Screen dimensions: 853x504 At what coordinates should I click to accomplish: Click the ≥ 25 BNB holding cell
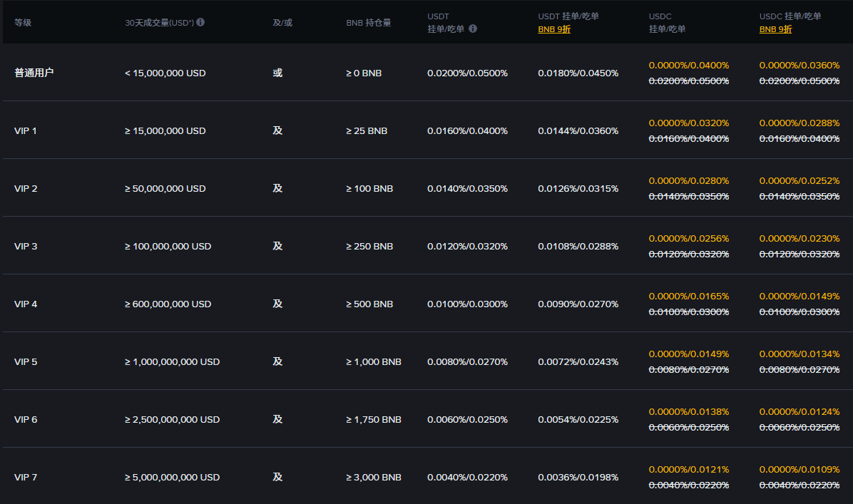pyautogui.click(x=367, y=130)
